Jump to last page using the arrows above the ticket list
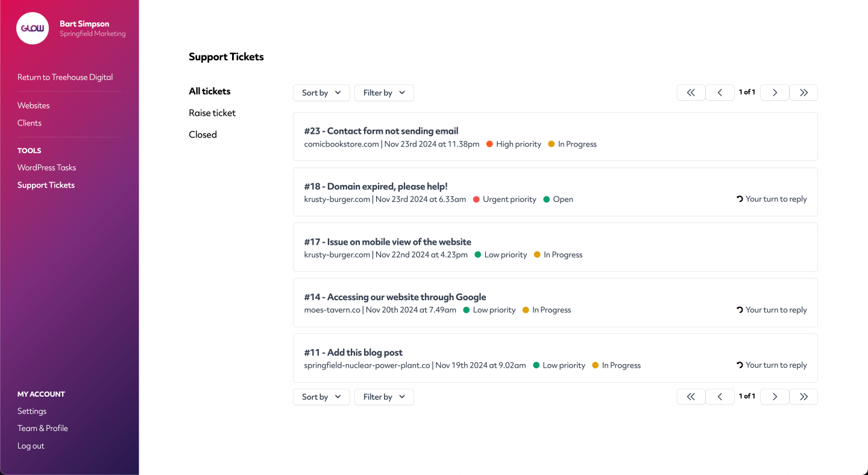Viewport: 868px width, 475px height. 804,92
